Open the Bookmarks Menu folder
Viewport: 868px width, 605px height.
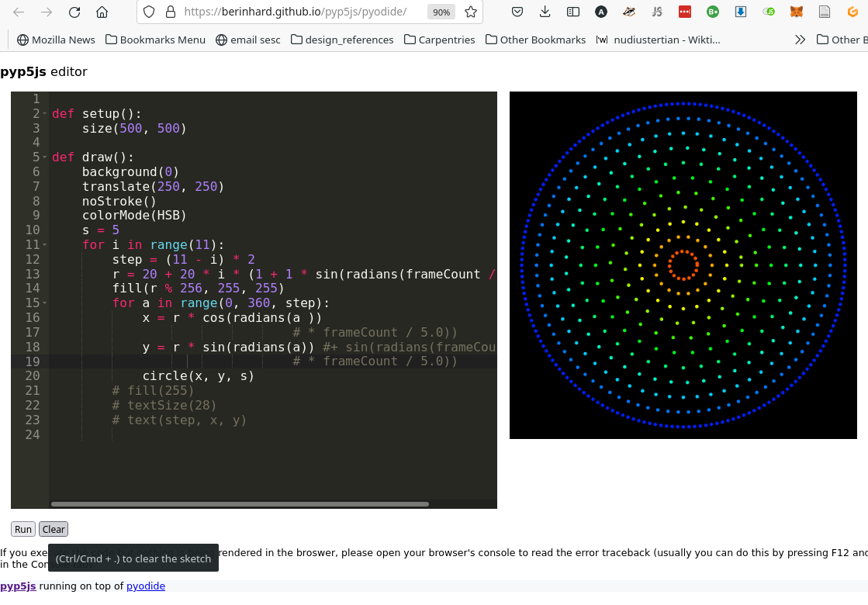[x=155, y=40]
